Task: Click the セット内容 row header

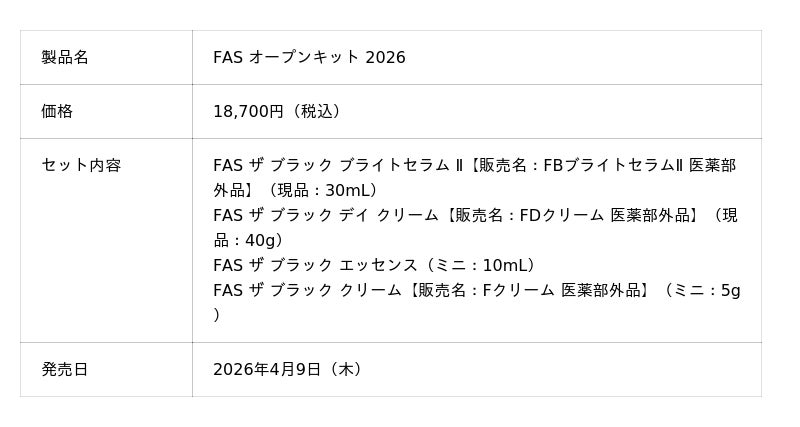Action: (x=81, y=166)
